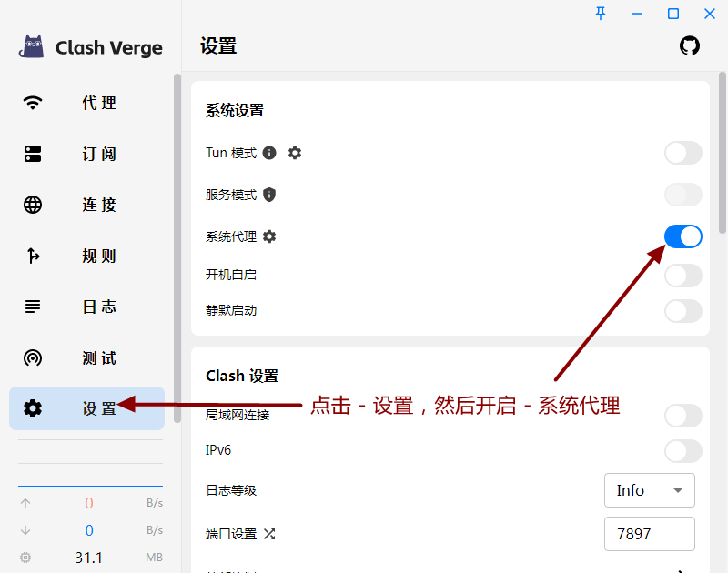The width and height of the screenshot is (728, 573).
Task: Click the memory chip usage icon
Action: (25, 558)
